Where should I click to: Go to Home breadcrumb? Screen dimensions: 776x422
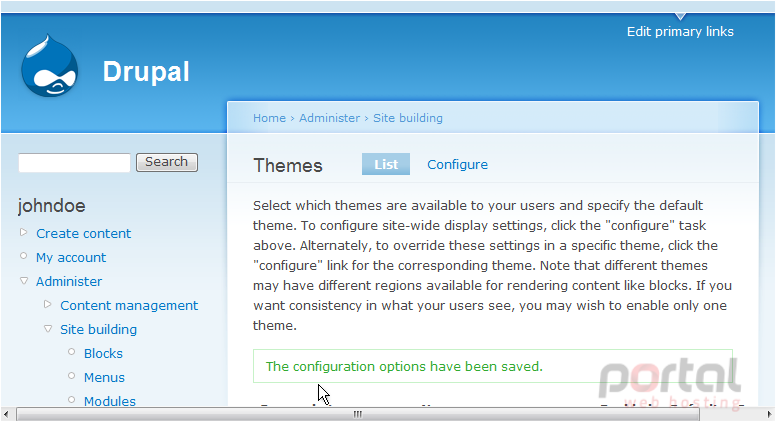click(269, 118)
